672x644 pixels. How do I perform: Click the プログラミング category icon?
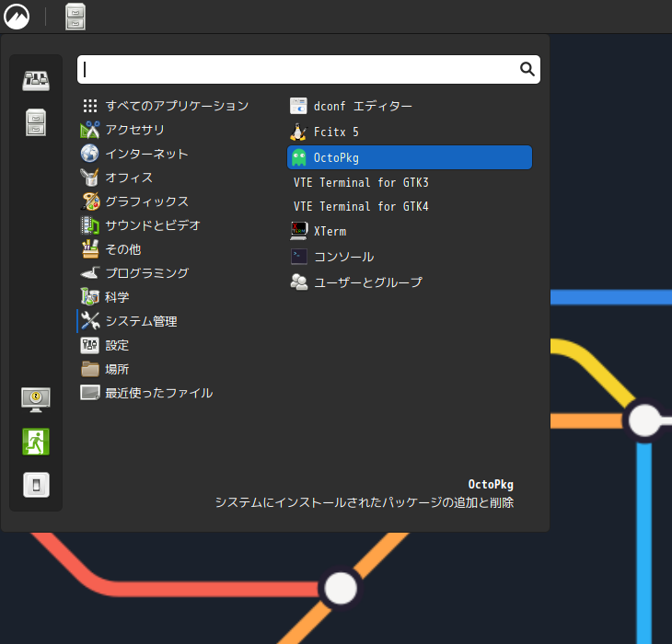[x=90, y=273]
